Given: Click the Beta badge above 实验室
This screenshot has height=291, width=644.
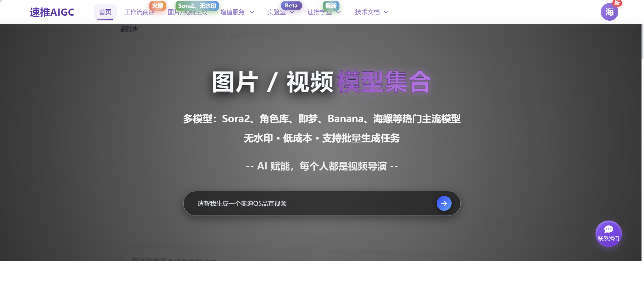Looking at the screenshot, I should (291, 5).
